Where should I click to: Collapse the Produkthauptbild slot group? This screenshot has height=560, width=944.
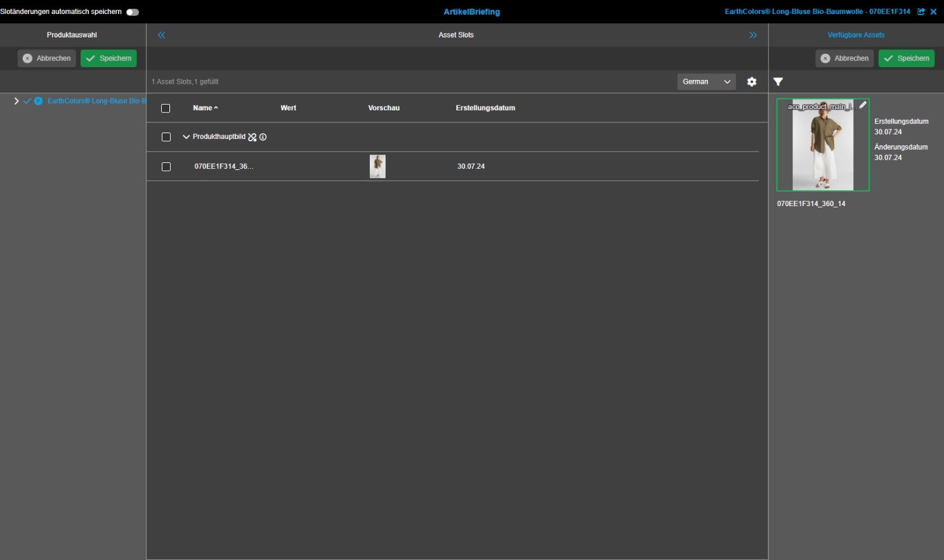(186, 137)
